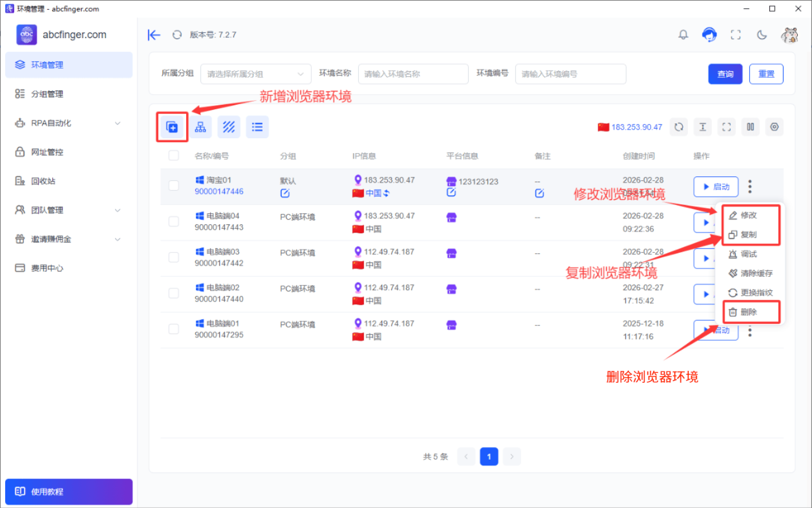Check the 电脑端03 row checkbox
This screenshot has width=812, height=508.
(174, 257)
